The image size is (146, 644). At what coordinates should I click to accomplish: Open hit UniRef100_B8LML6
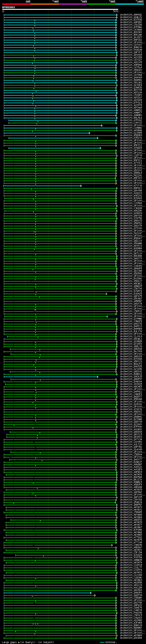click(x=131, y=117)
